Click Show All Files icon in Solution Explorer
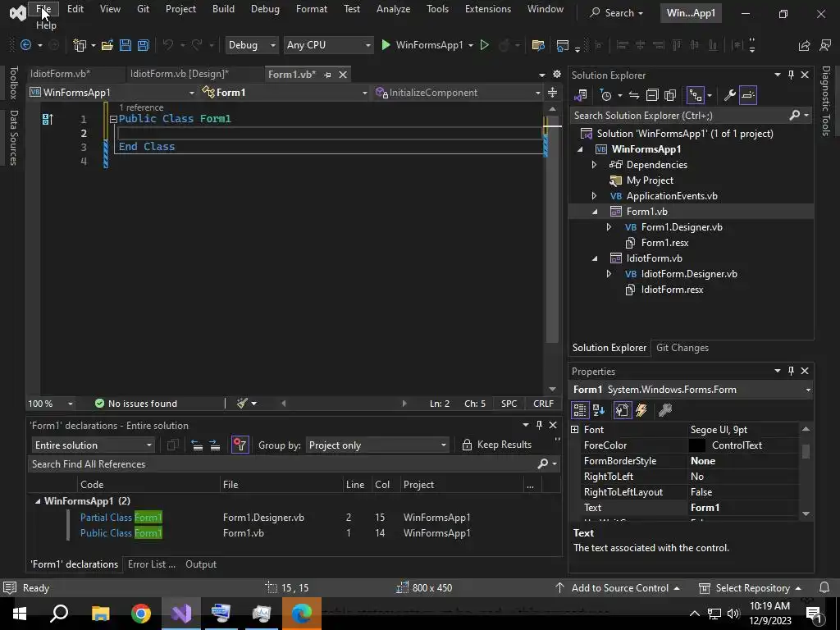This screenshot has width=840, height=630. [670, 95]
